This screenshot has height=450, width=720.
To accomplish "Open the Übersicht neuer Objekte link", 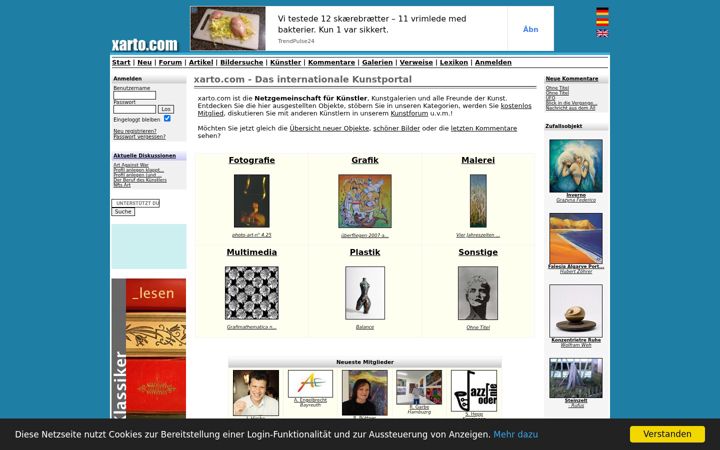I will [329, 129].
